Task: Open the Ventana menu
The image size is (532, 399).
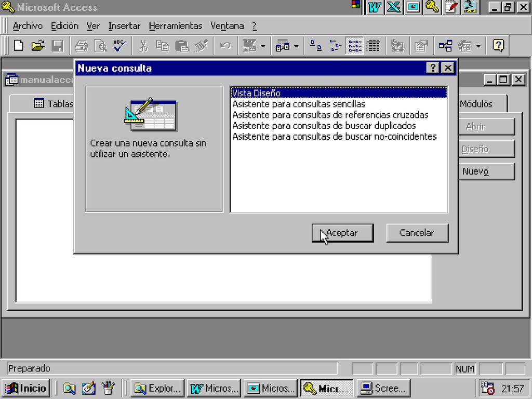Action: point(227,26)
